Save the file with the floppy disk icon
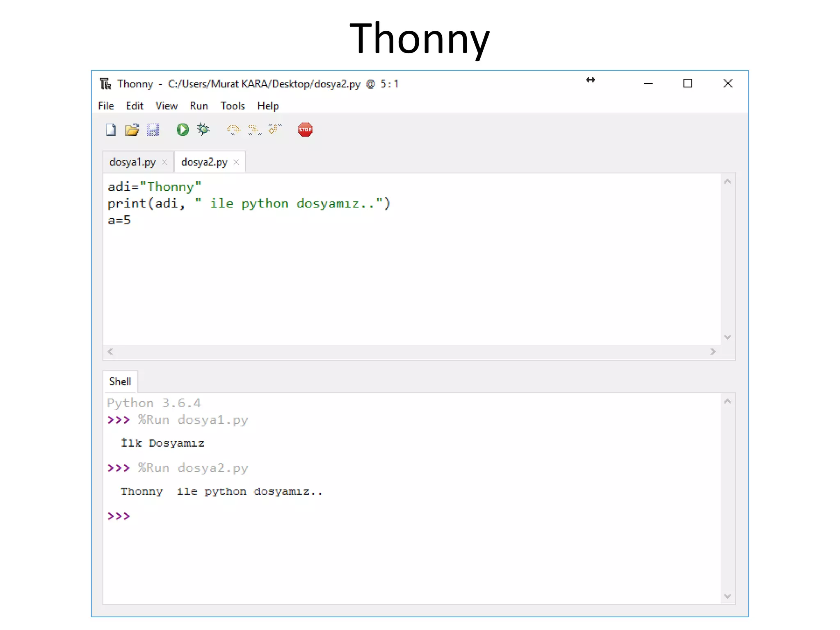Screen dimensions: 840x630 [x=153, y=130]
